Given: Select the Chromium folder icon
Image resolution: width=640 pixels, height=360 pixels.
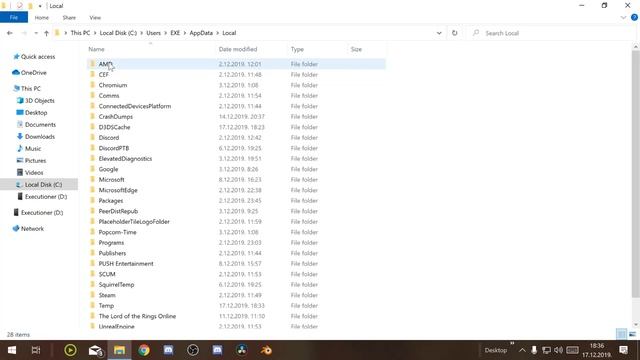Looking at the screenshot, I should tap(93, 85).
